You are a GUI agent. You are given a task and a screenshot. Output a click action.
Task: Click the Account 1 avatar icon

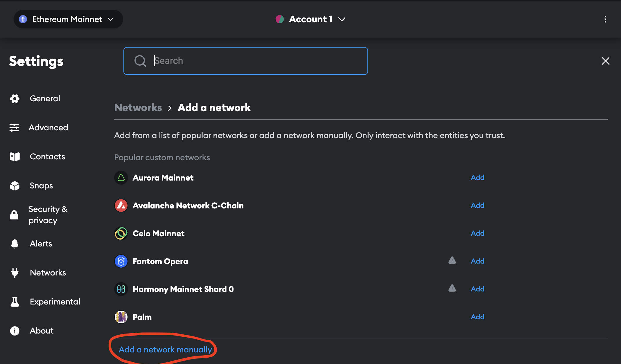[280, 19]
